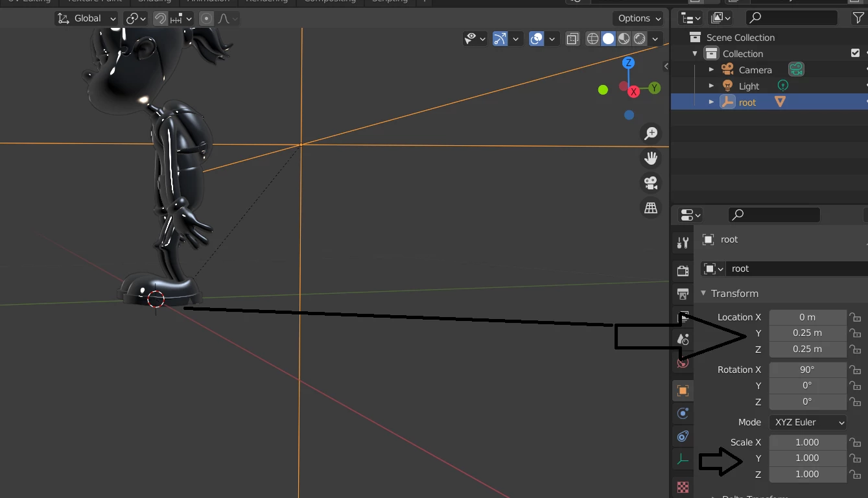
Task: Open the properties editor type dropdown
Action: coord(690,215)
